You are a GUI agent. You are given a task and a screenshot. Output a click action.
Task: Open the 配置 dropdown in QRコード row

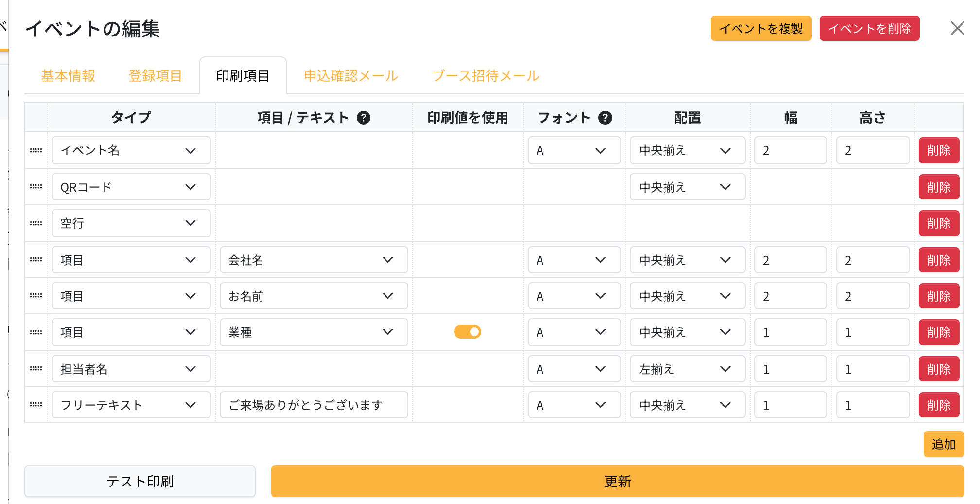[688, 187]
